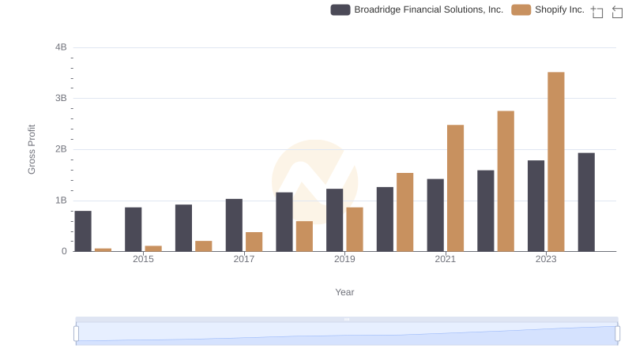The width and height of the screenshot is (632, 364).
Task: Click the Broadridge bar for 2017
Action: [234, 225]
